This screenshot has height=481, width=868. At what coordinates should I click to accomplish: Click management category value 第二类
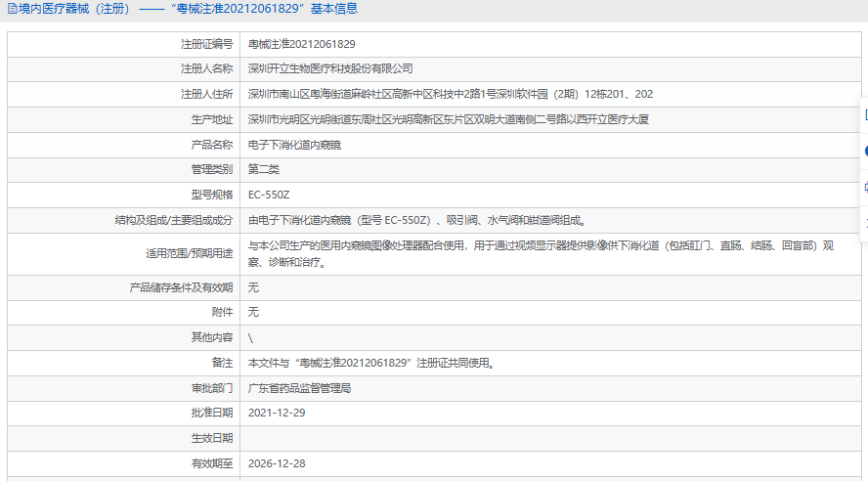click(264, 169)
